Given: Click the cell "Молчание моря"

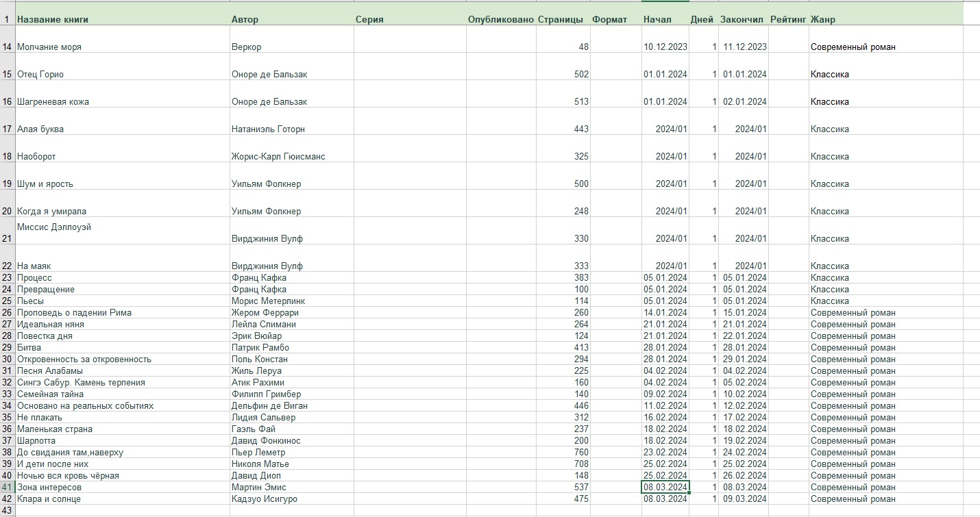Looking at the screenshot, I should [122, 39].
